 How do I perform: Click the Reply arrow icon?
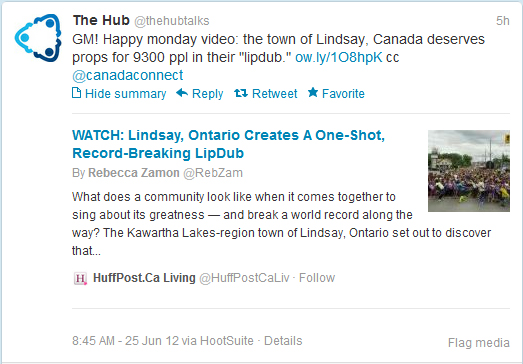point(182,93)
